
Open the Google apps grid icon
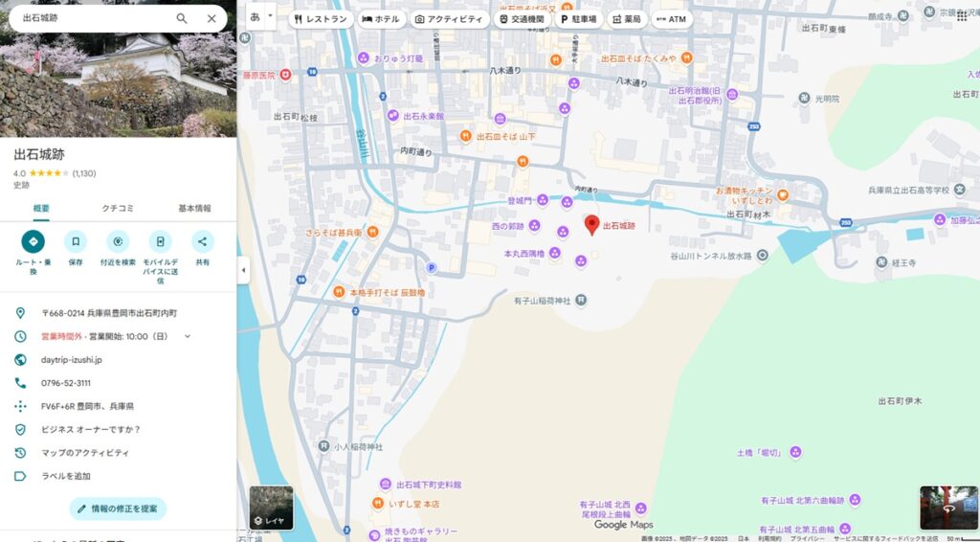point(961,15)
